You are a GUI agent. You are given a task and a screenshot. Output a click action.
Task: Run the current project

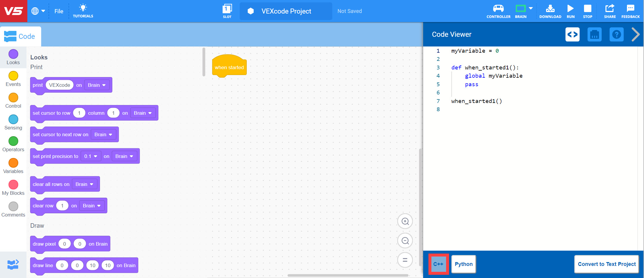(570, 11)
